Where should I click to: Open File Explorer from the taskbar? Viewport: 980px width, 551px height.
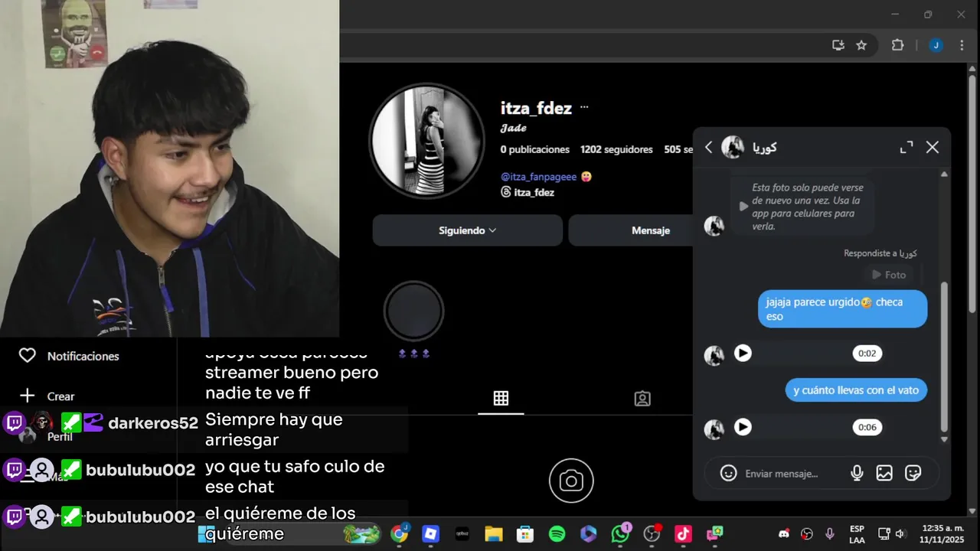point(494,533)
